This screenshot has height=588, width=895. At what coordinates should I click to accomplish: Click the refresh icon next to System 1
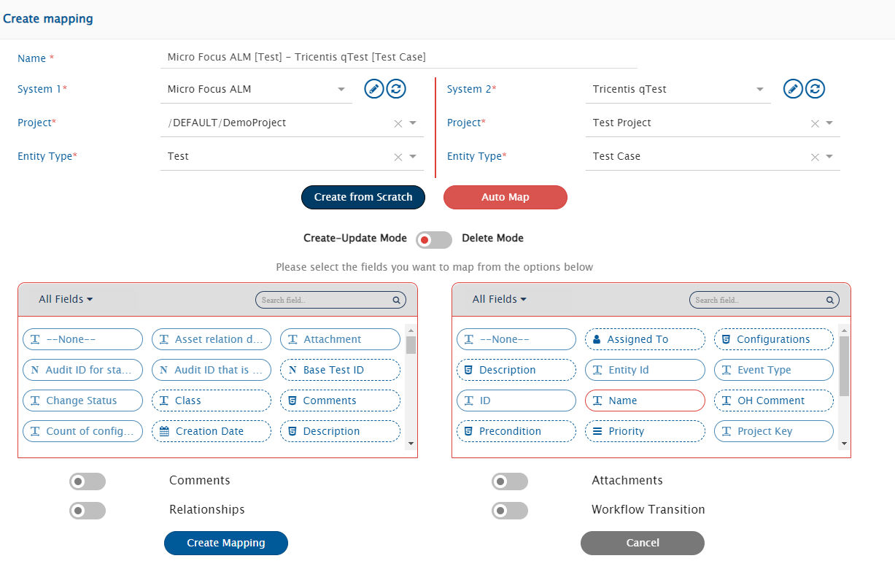[396, 89]
